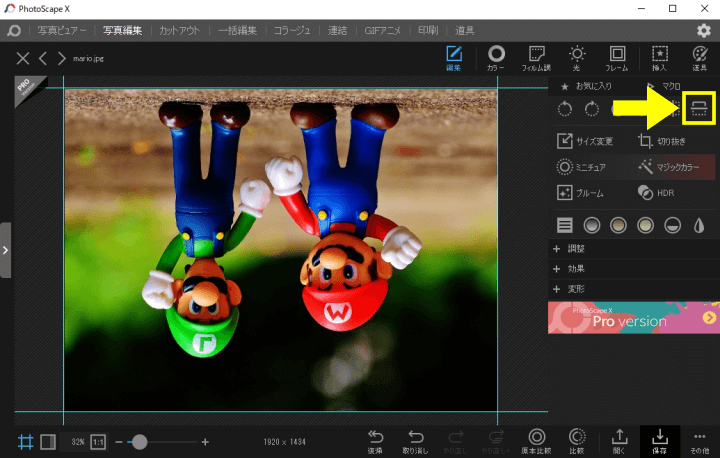The image size is (720, 458).
Task: Click 取り消し undo button
Action: coord(416,441)
